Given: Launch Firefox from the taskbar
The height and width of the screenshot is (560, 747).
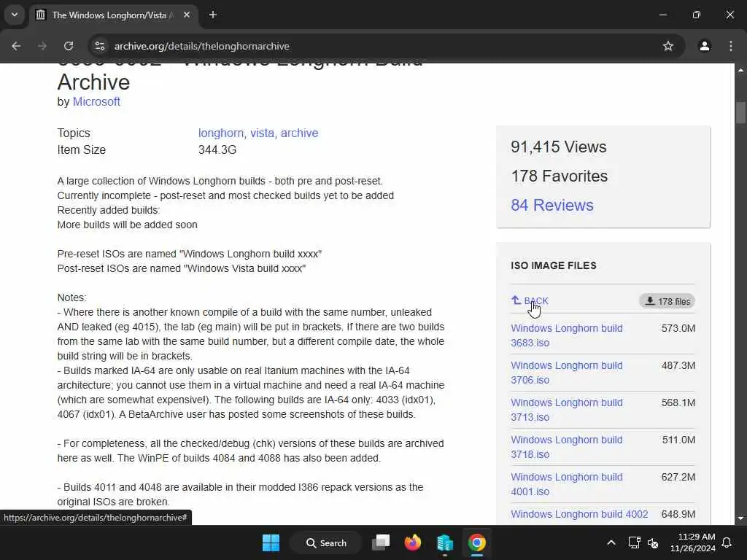Looking at the screenshot, I should [413, 542].
